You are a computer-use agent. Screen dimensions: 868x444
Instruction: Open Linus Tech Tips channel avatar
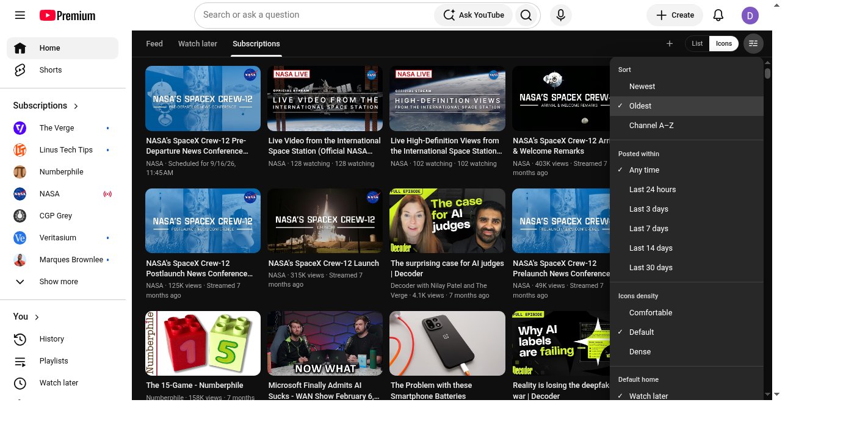(20, 150)
